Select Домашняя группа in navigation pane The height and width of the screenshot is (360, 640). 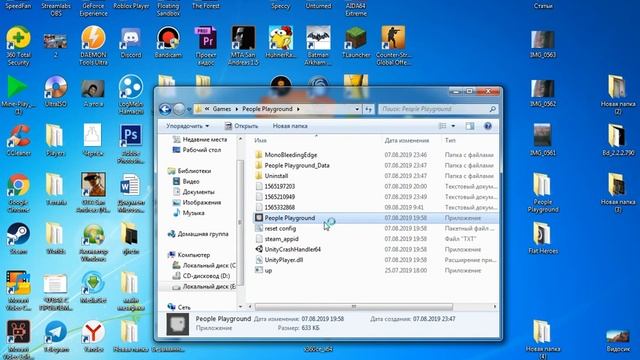pyautogui.click(x=198, y=234)
